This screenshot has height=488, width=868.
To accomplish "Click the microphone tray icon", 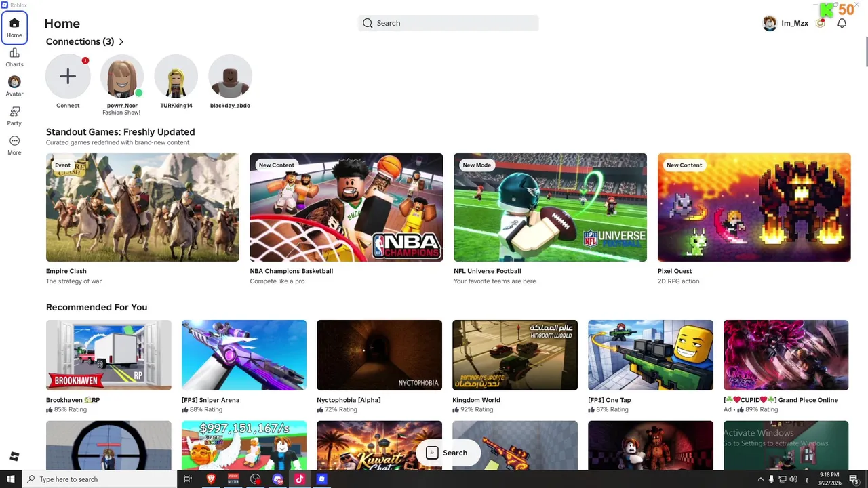I will click(x=771, y=479).
